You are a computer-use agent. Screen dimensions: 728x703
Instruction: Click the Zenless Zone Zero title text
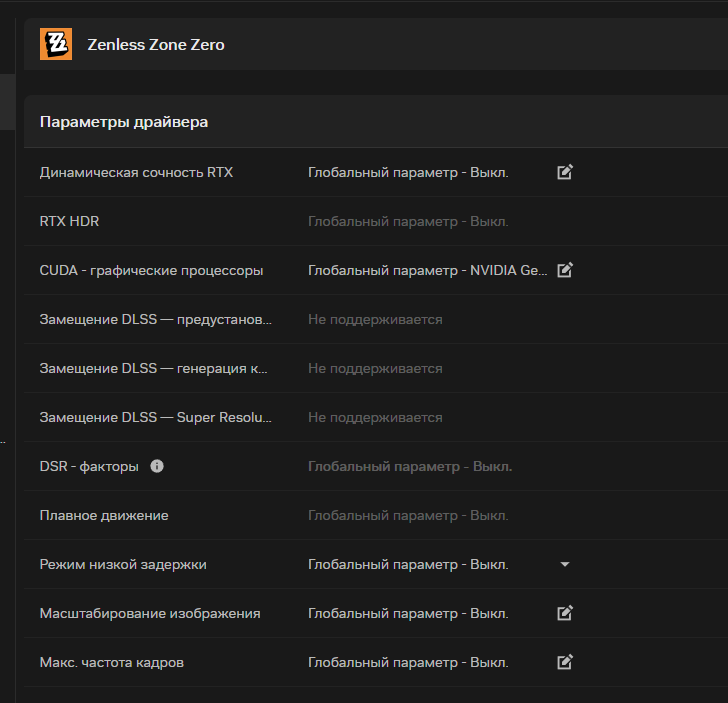[x=156, y=44]
